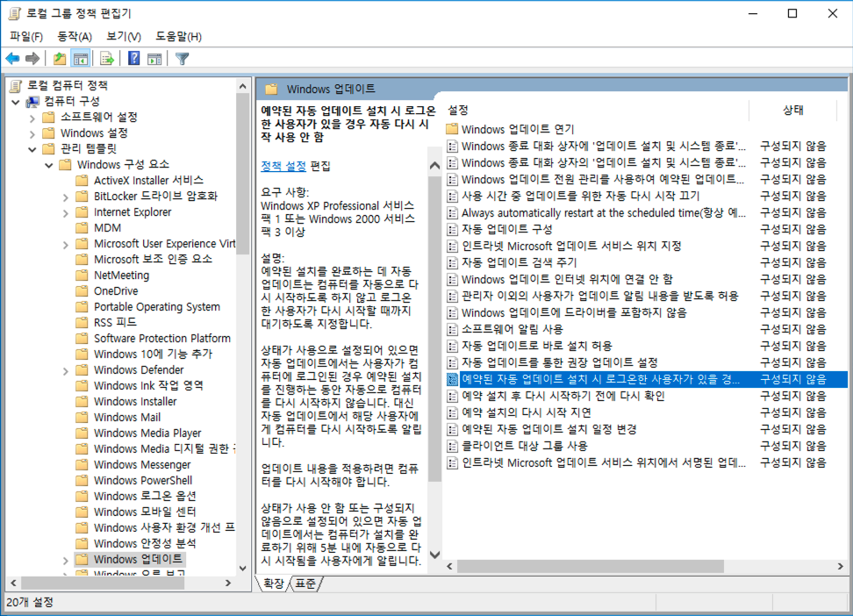Click the Up one level folder icon
This screenshot has height=616, width=853.
[x=60, y=59]
